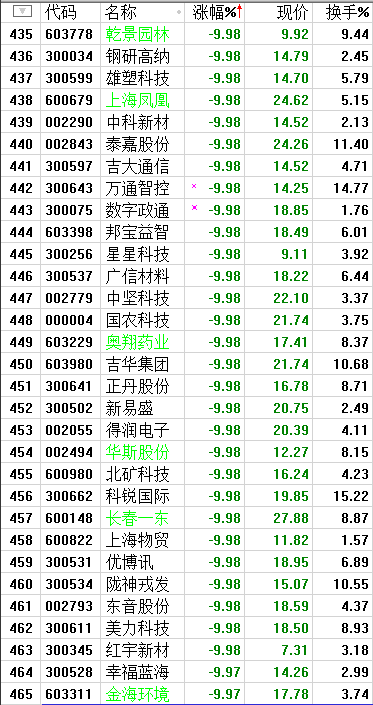This screenshot has width=373, height=705.
Task: Select stock 陇神戎发
Action: 138,585
